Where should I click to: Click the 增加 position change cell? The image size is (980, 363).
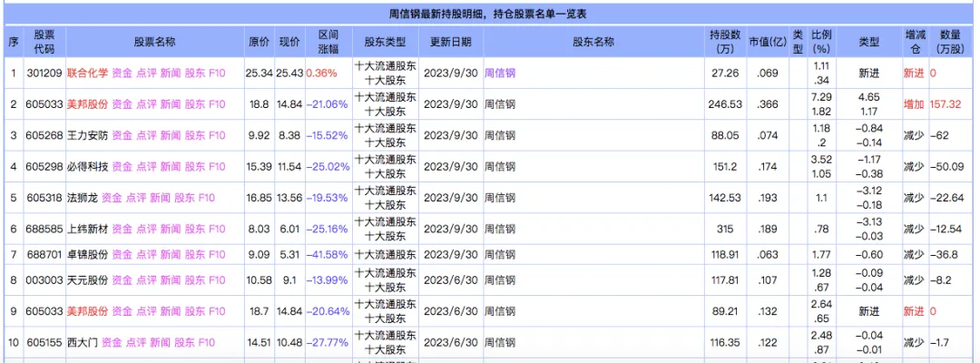914,104
